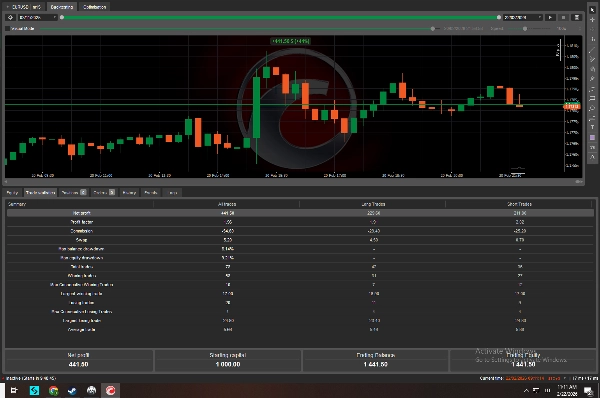The height and width of the screenshot is (398, 600).
Task: Open the blue S app in the taskbar
Action: [x=34, y=390]
